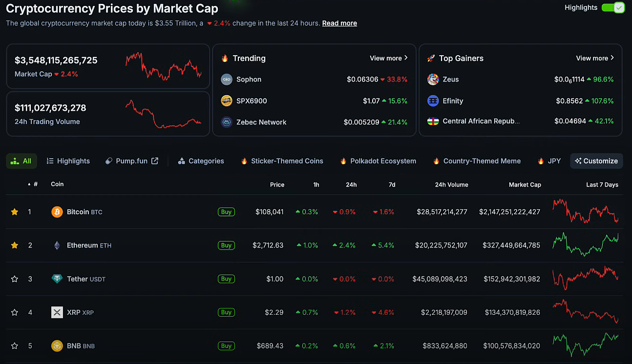The image size is (632, 364).
Task: Open Bitcoin's Last 7 Days sparkline chart
Action: (585, 211)
